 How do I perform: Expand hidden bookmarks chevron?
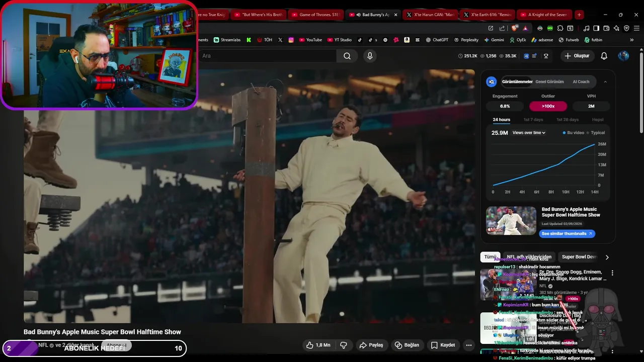pos(632,40)
